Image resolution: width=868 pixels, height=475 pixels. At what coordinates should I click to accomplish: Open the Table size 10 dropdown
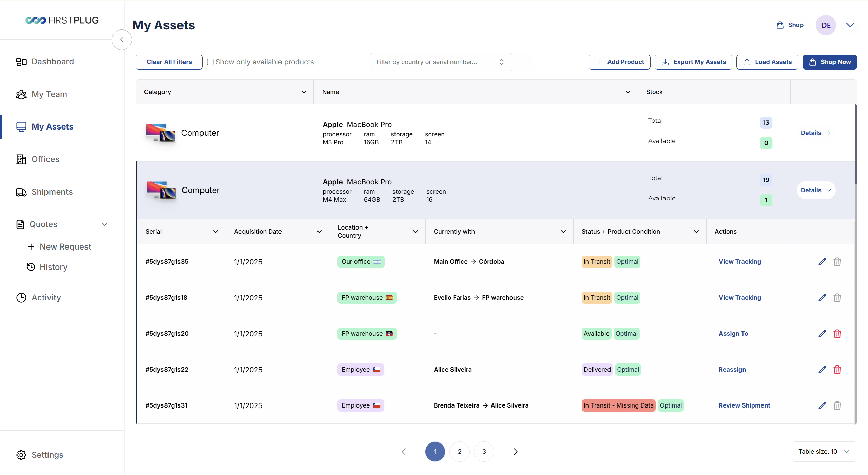pos(824,452)
